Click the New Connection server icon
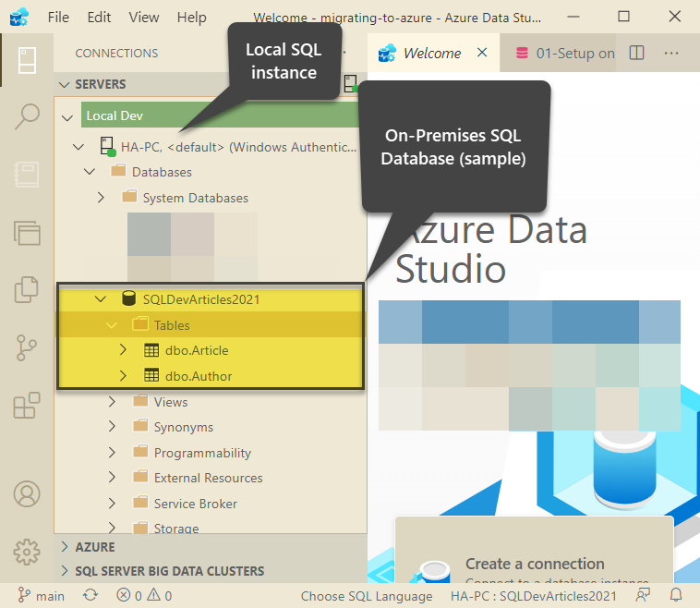Image resolution: width=700 pixels, height=608 pixels. tap(351, 83)
